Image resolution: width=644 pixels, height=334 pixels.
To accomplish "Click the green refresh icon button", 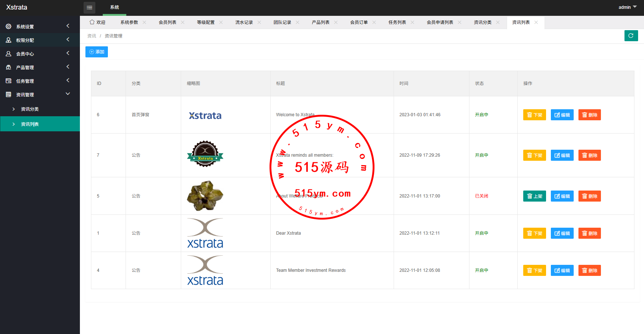I will [631, 36].
